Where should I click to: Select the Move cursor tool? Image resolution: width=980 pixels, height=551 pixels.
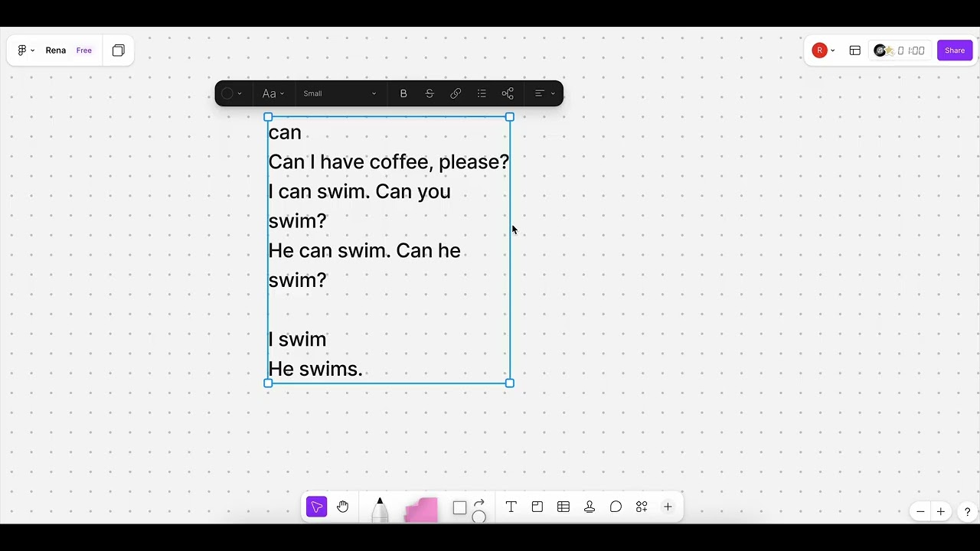click(x=317, y=507)
